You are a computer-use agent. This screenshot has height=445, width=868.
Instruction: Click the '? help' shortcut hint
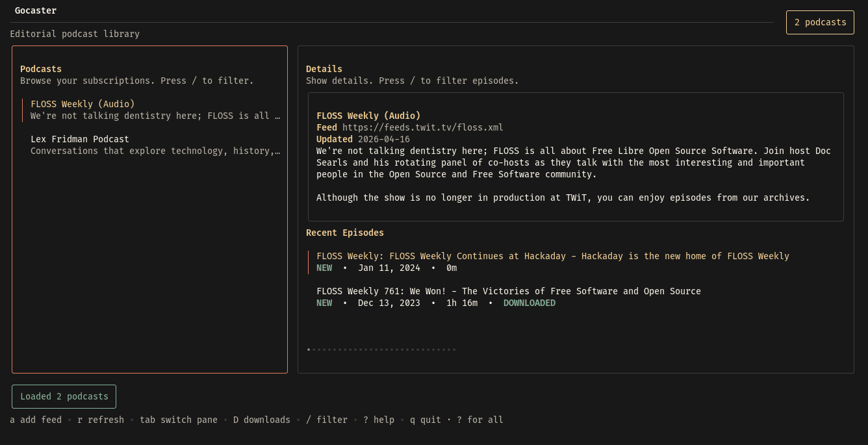(379, 420)
